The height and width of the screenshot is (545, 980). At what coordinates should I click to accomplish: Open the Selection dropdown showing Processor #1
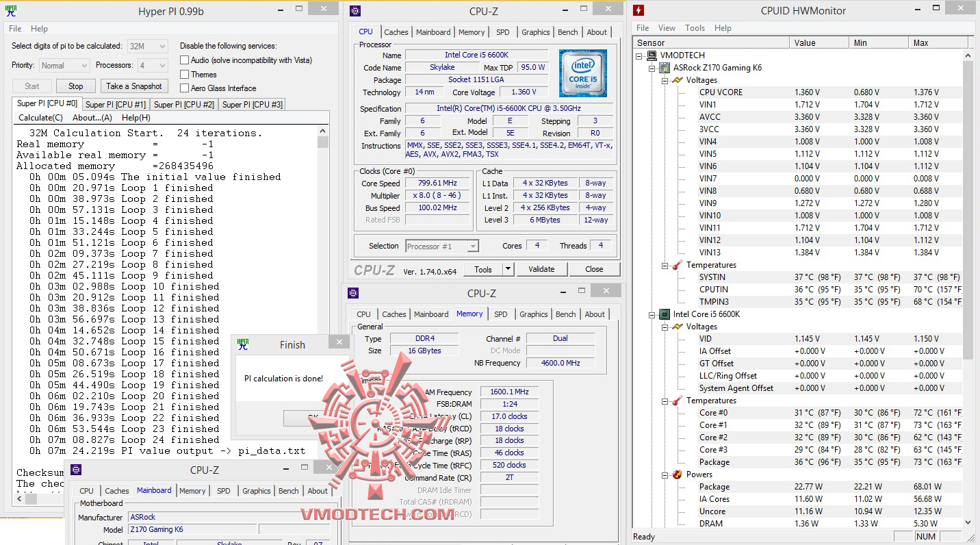pos(442,246)
